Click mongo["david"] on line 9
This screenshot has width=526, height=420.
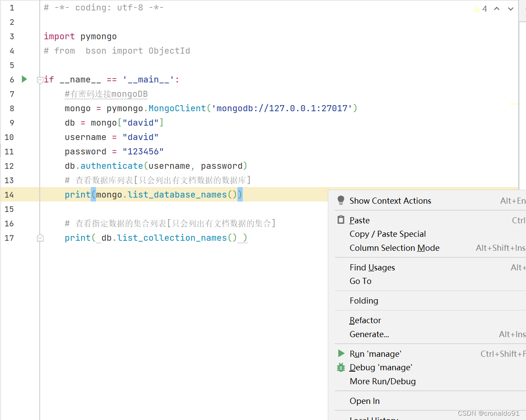(127, 123)
